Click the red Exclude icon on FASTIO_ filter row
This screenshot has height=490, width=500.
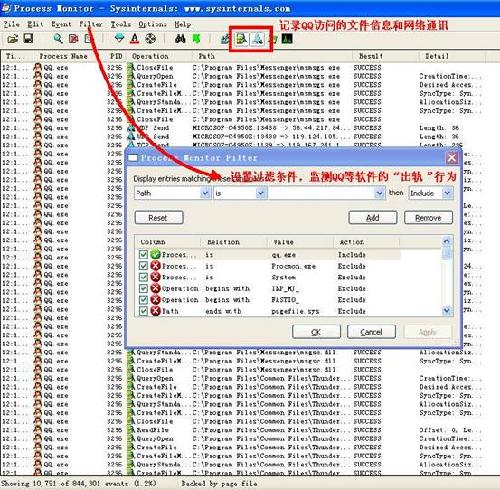tap(155, 300)
